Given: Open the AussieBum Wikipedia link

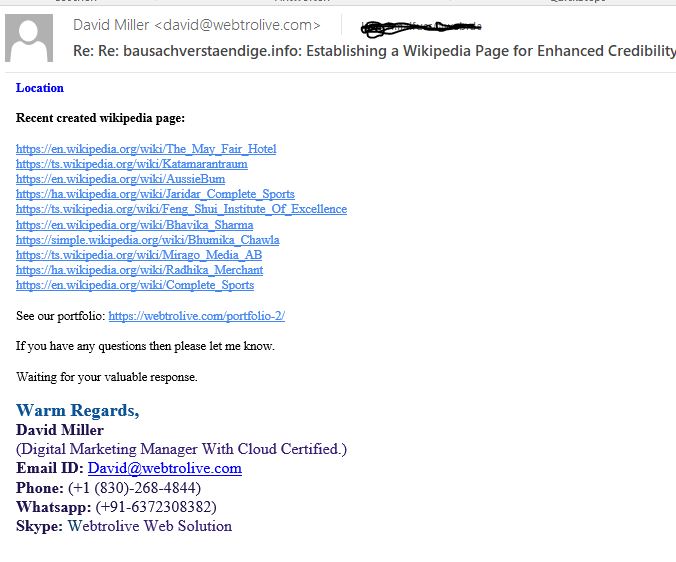Looking at the screenshot, I should coord(120,179).
